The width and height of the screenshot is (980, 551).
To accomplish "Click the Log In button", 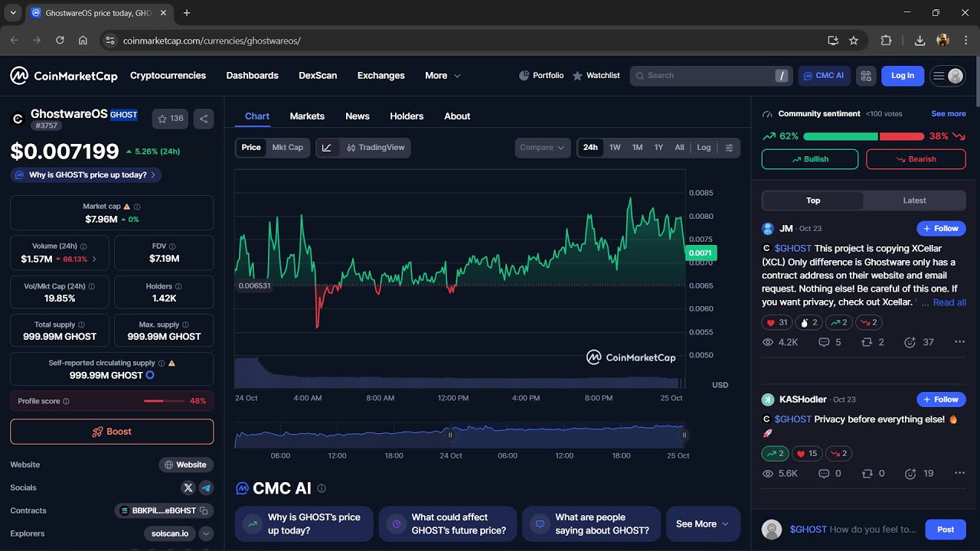I will click(903, 76).
